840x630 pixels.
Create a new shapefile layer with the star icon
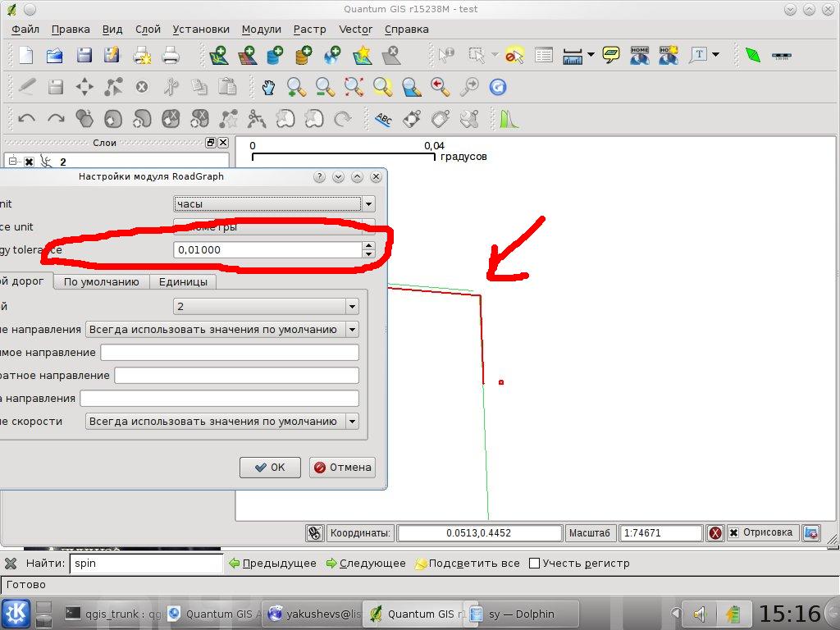pos(362,55)
